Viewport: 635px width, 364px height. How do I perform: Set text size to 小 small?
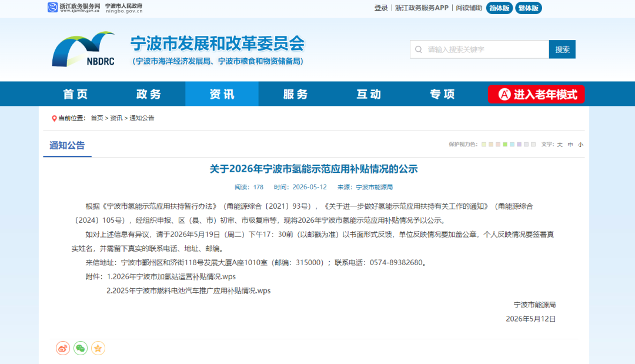pyautogui.click(x=580, y=145)
